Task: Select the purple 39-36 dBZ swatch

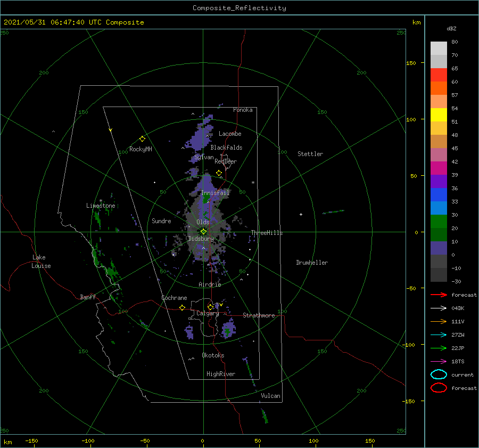Action: click(439, 182)
